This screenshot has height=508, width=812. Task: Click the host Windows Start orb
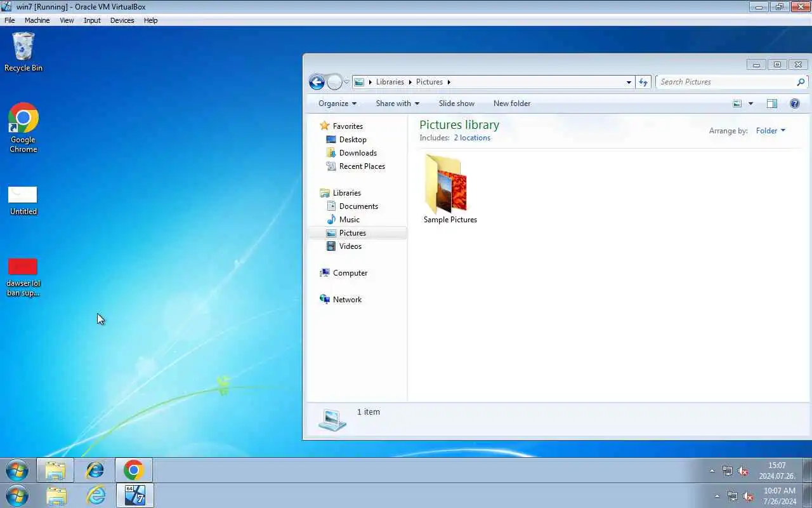(x=17, y=495)
